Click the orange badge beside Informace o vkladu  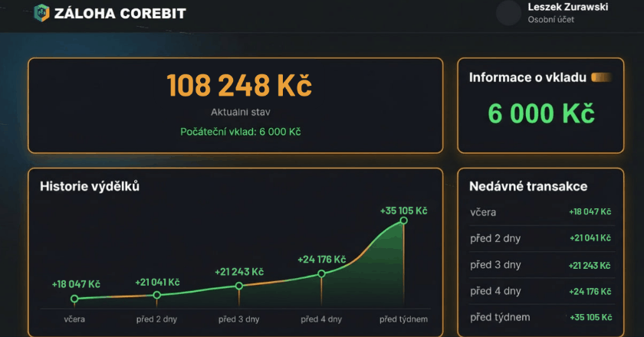(602, 77)
